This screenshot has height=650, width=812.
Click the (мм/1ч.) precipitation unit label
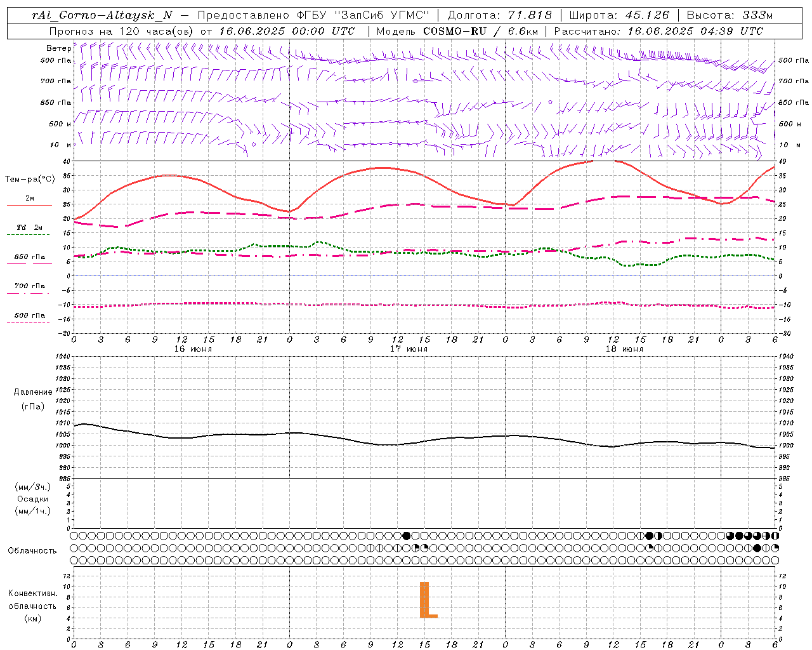click(x=33, y=511)
